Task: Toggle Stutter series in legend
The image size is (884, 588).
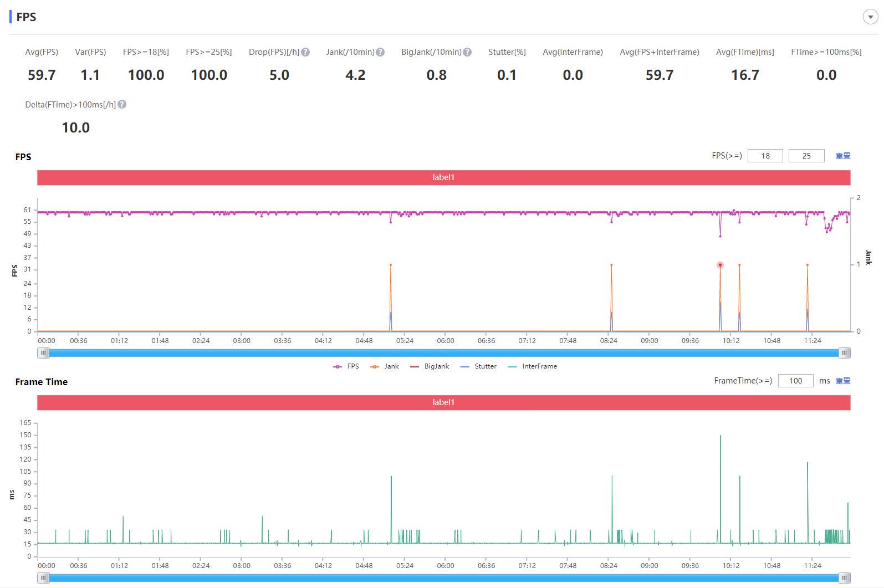Action: (479, 366)
